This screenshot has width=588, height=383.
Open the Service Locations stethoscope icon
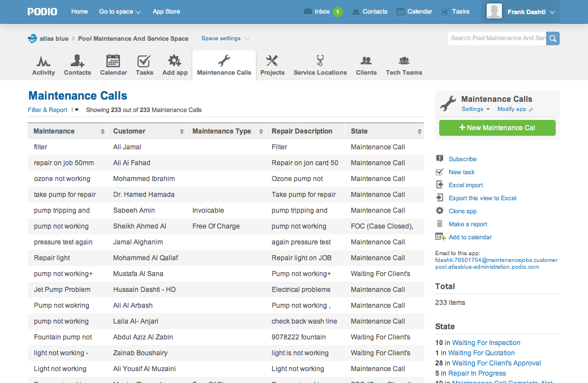[x=320, y=61]
